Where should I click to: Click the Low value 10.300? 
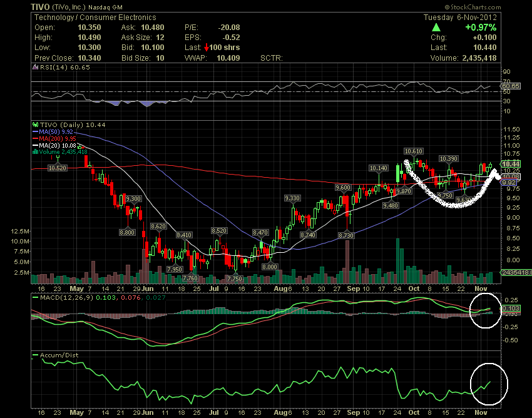pyautogui.click(x=90, y=48)
